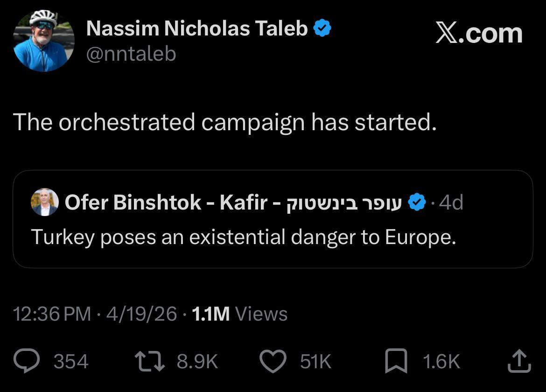Click the Nassim Nicholas Taleb display name

[197, 29]
